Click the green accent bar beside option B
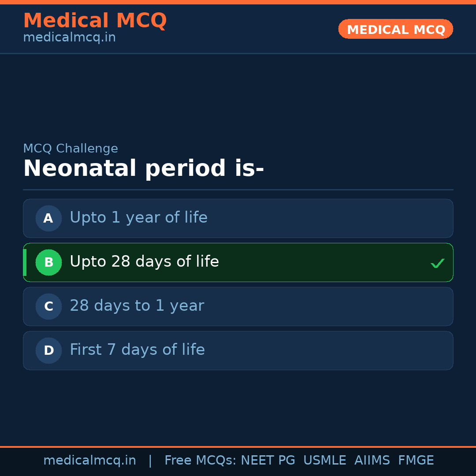476x476 pixels. (x=25, y=262)
